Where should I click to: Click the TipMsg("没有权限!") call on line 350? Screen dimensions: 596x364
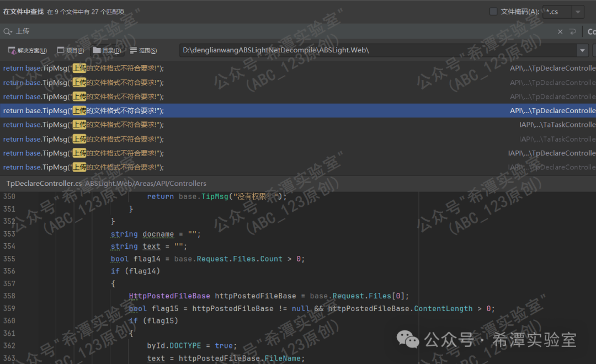coord(242,196)
